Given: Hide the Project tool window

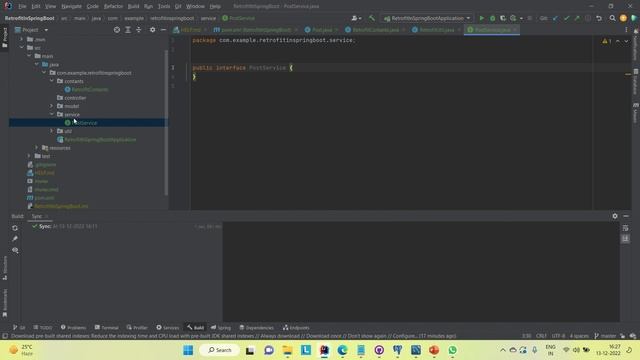Looking at the screenshot, I should click(163, 30).
